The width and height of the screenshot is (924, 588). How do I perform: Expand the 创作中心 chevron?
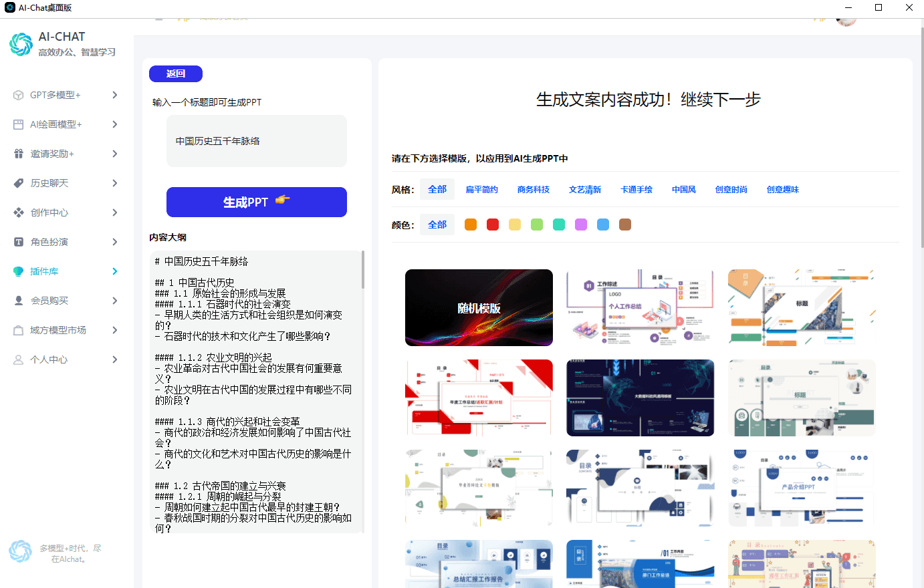(x=115, y=212)
